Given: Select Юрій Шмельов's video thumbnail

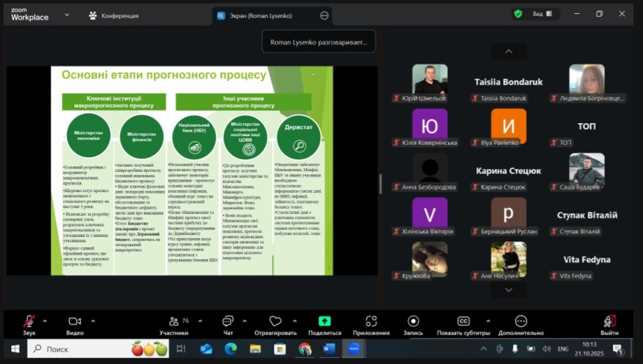Looking at the screenshot, I should click(x=429, y=79).
